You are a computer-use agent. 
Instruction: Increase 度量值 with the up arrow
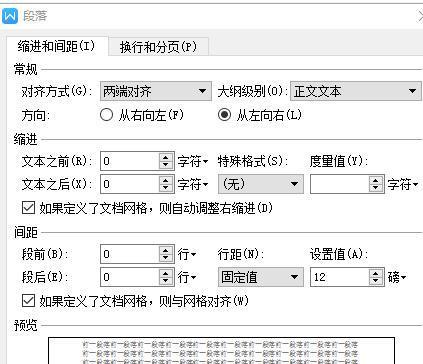pyautogui.click(x=376, y=180)
